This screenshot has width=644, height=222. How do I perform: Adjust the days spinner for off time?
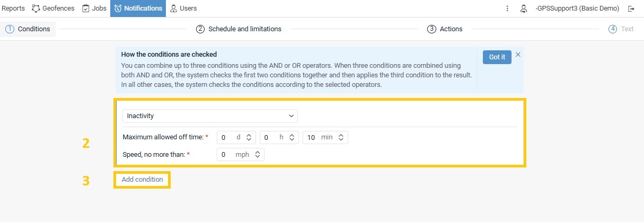pyautogui.click(x=248, y=138)
